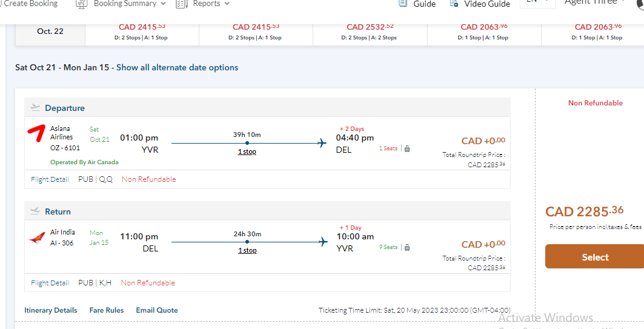644x329 pixels.
Task: Show all alternate date options
Action: tap(177, 68)
